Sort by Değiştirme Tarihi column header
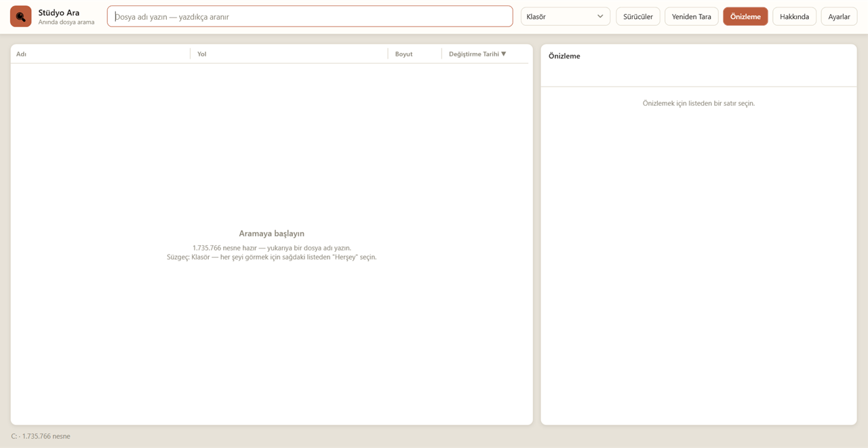The height and width of the screenshot is (448, 868). coord(485,54)
